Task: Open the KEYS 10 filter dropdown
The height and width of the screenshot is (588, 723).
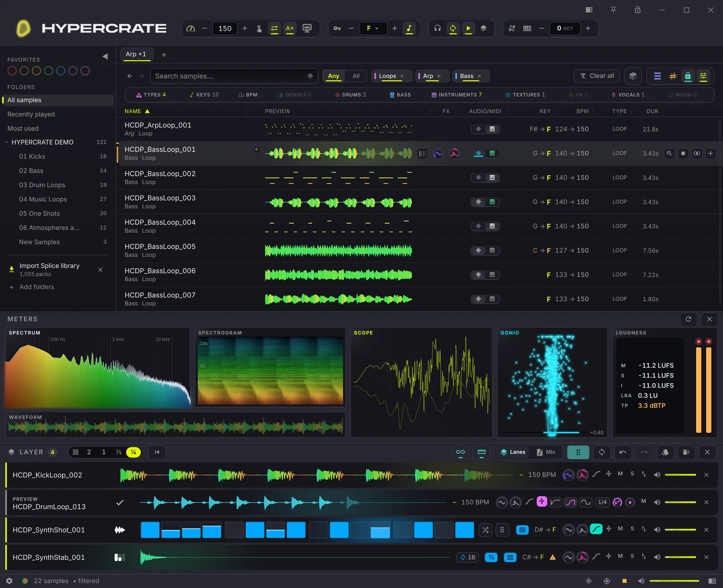Action: pyautogui.click(x=204, y=95)
